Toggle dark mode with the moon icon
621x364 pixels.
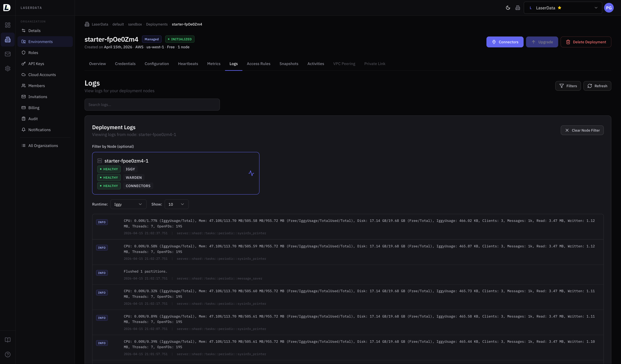pos(508,8)
